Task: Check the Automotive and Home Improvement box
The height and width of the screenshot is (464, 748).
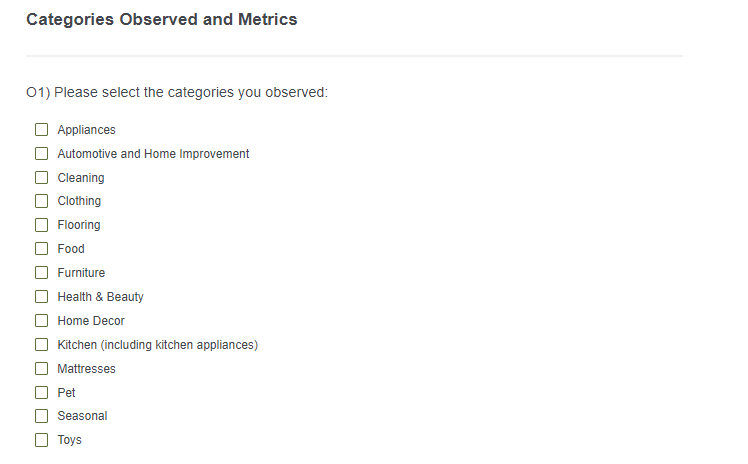Action: point(42,154)
